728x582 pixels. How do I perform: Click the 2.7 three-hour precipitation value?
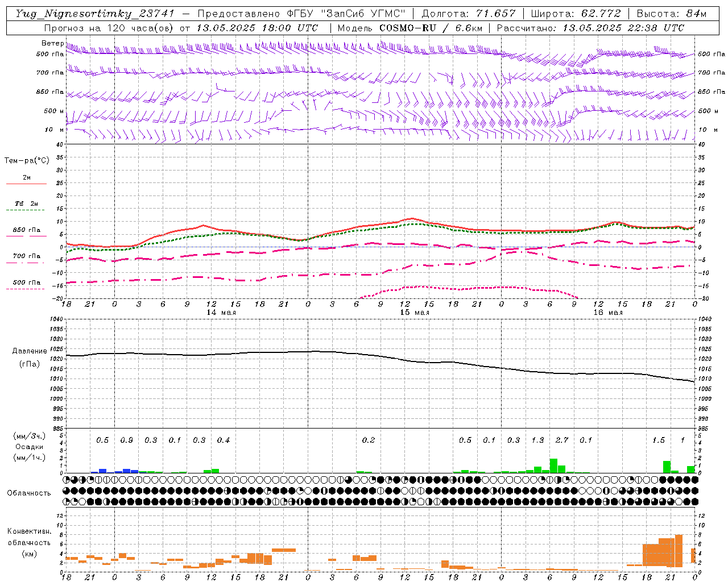[x=561, y=440]
